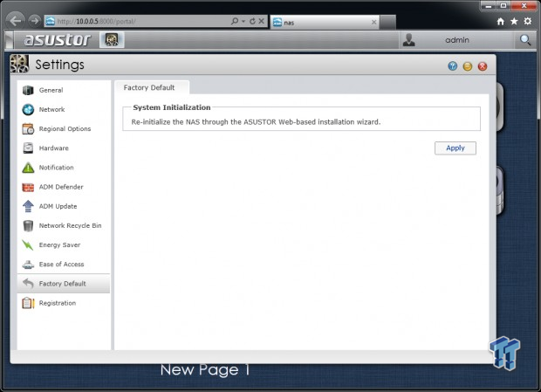Click the Re-initialize the NAS description text
The height and width of the screenshot is (392, 541).
tap(256, 122)
